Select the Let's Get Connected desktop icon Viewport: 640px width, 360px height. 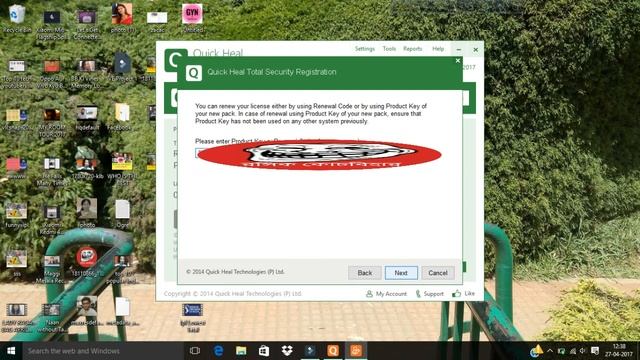pos(86,24)
